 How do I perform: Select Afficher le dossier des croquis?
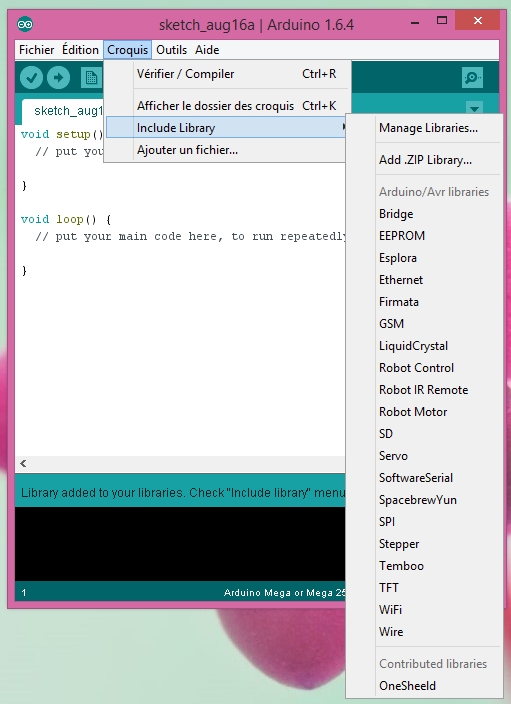(x=227, y=106)
